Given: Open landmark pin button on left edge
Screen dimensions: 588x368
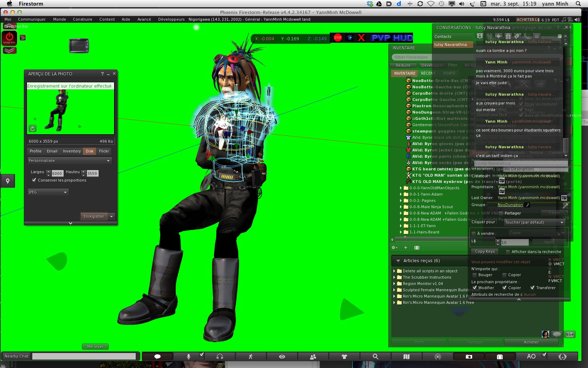Looking at the screenshot, I should tap(7, 181).
